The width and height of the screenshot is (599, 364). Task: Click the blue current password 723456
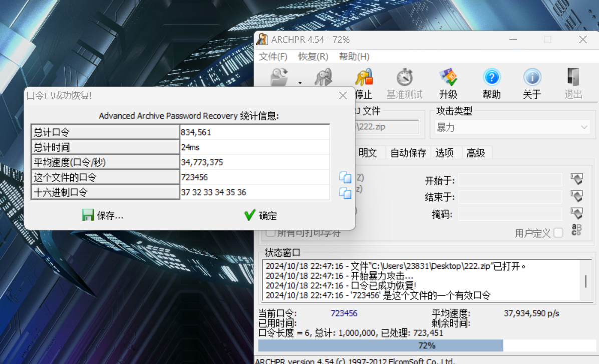(344, 313)
